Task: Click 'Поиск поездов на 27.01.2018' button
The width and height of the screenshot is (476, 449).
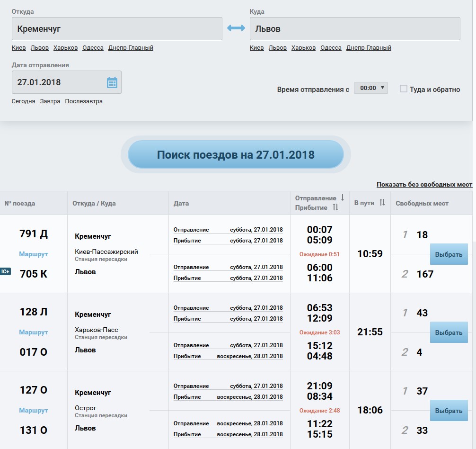Action: tap(236, 154)
